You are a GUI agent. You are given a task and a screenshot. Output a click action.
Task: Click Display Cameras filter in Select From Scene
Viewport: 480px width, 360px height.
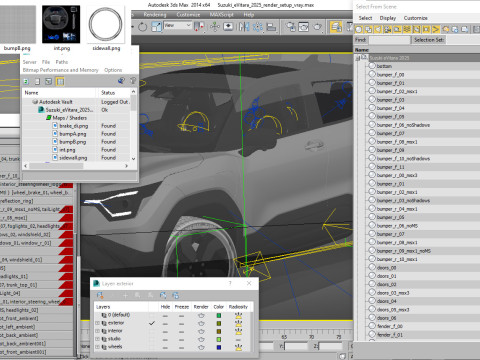(x=387, y=29)
